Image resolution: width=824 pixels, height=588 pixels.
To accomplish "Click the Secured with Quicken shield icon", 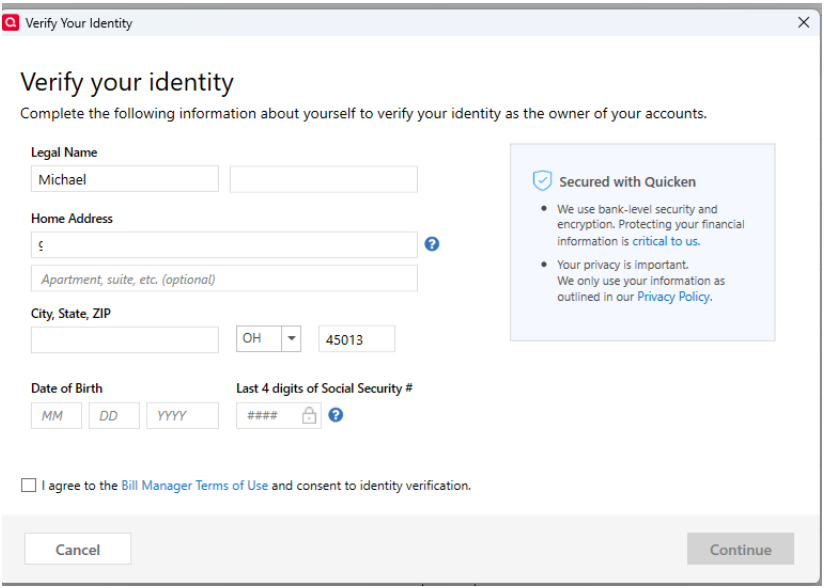I will (542, 181).
